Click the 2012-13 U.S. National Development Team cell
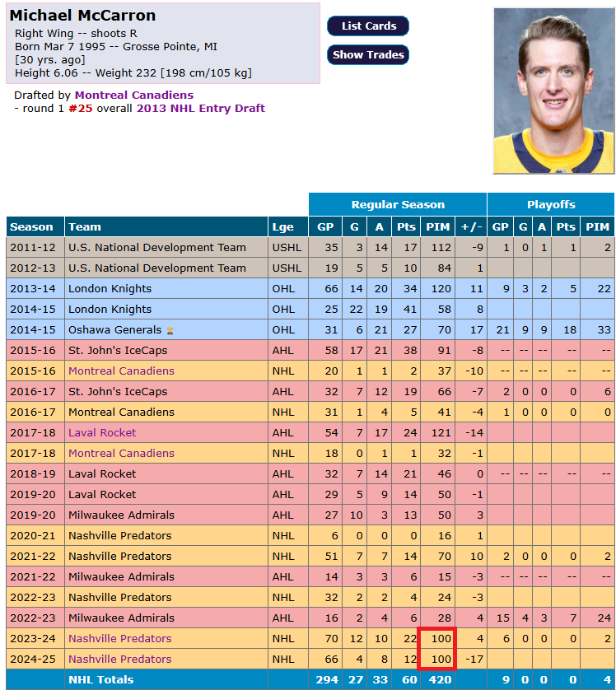 (166, 268)
